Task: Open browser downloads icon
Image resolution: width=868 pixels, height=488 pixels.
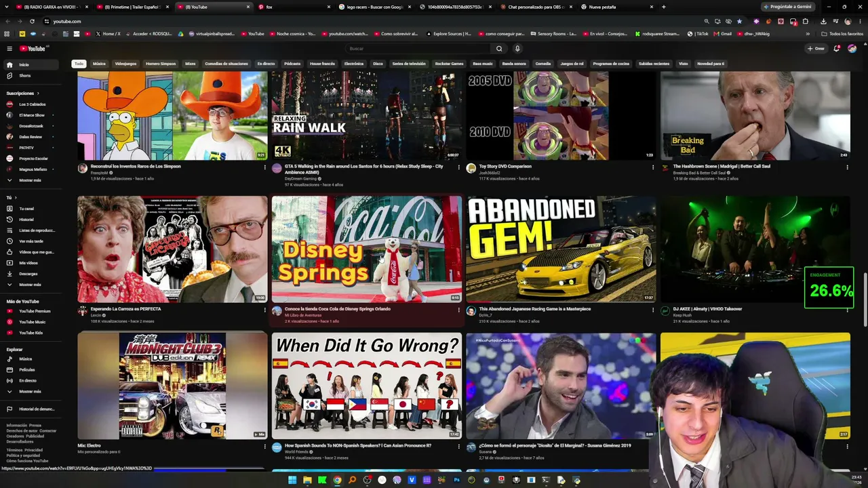Action: tap(823, 21)
